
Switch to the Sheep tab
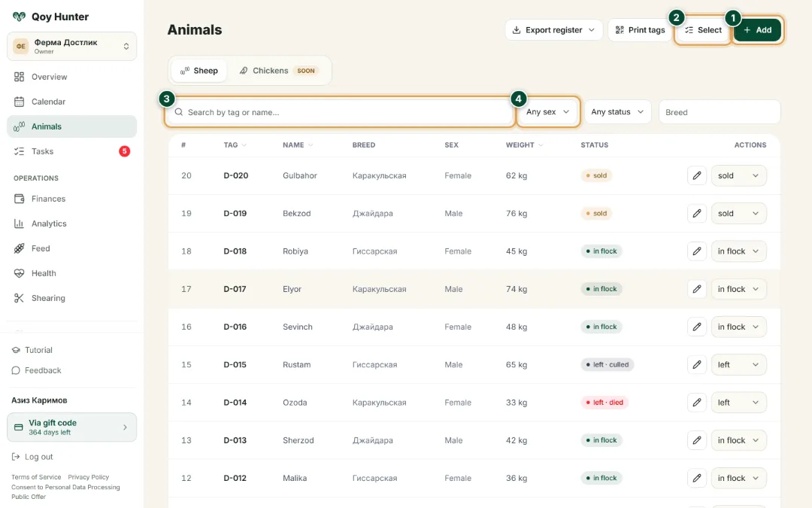tap(198, 71)
